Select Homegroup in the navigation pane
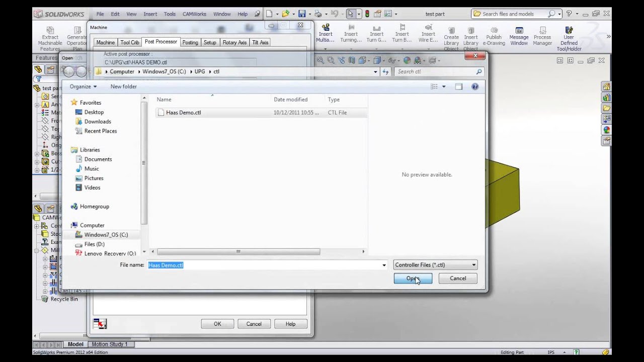 [94, 207]
